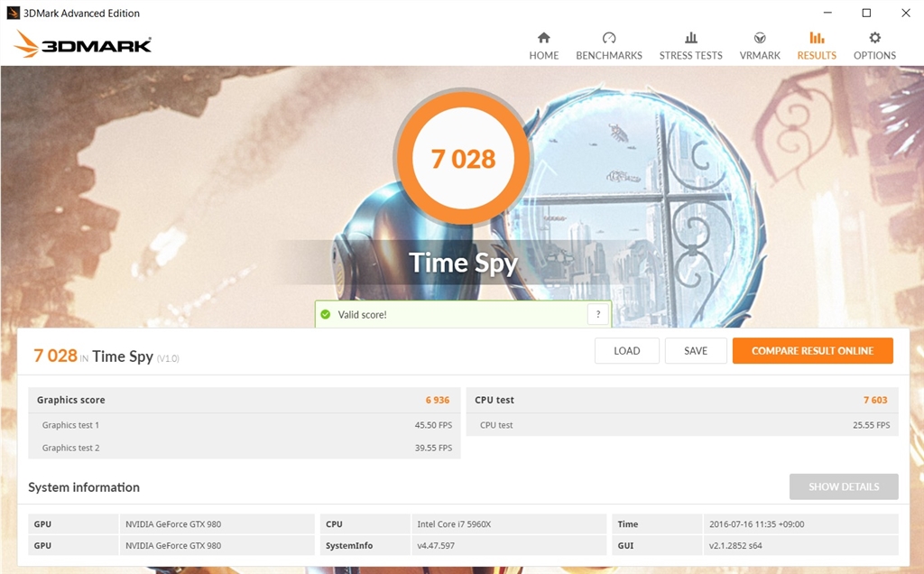Select the Results bar chart icon
Image resolution: width=924 pixels, height=574 pixels.
(x=817, y=38)
